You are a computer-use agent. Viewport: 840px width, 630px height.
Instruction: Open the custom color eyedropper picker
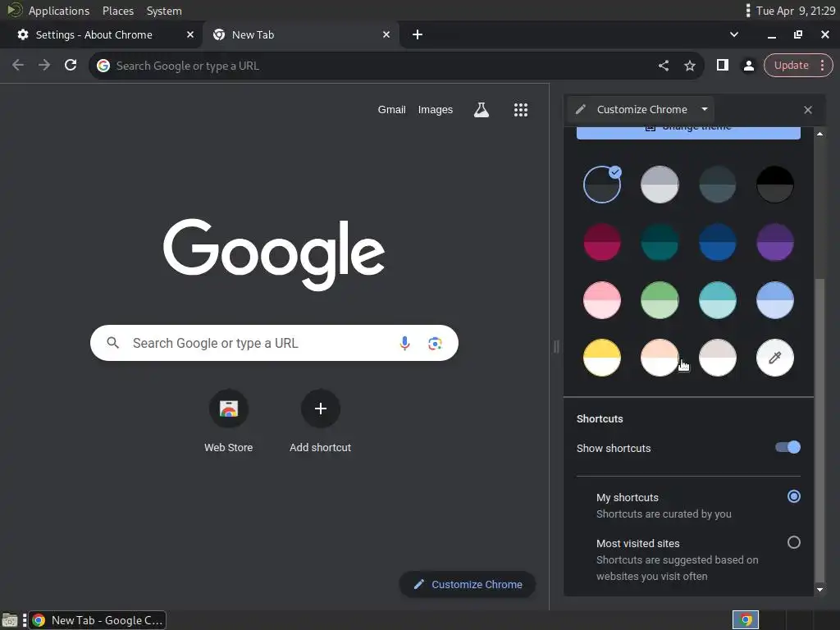click(x=774, y=358)
